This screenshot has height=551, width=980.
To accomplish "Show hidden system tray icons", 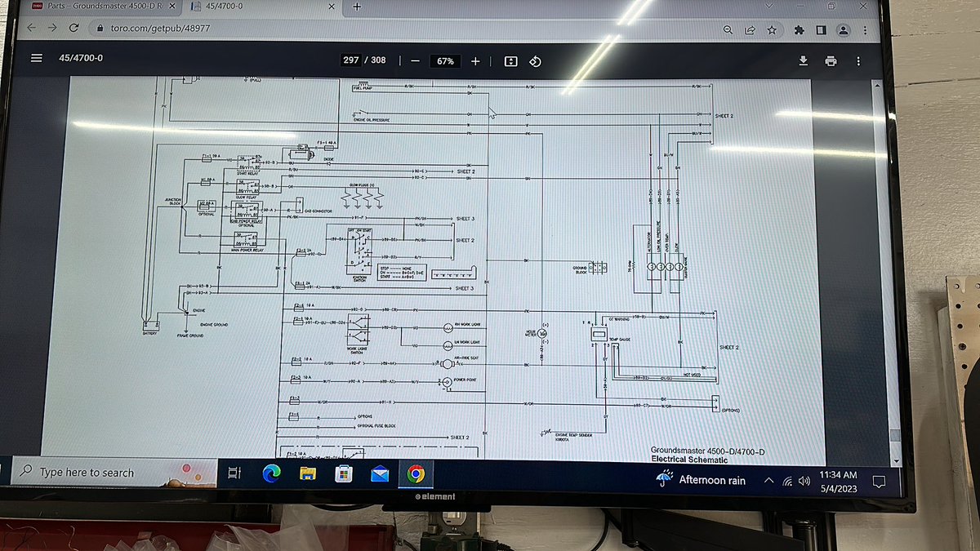I will (768, 481).
